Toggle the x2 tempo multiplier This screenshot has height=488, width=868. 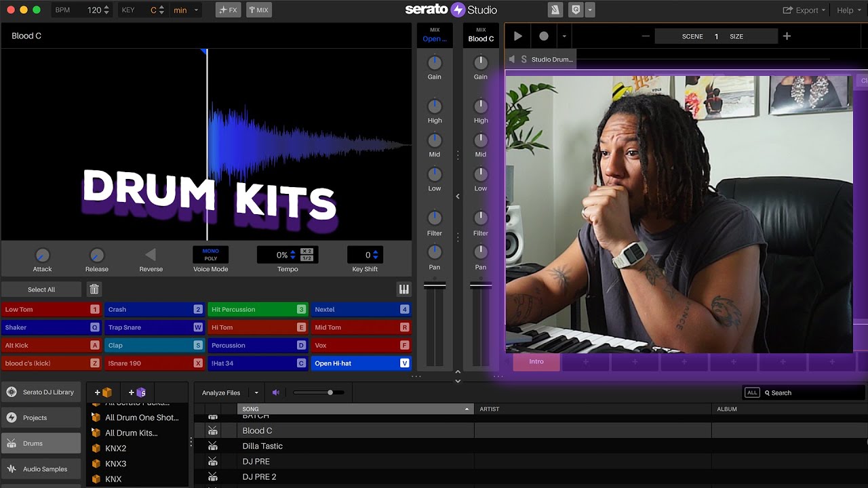point(307,251)
